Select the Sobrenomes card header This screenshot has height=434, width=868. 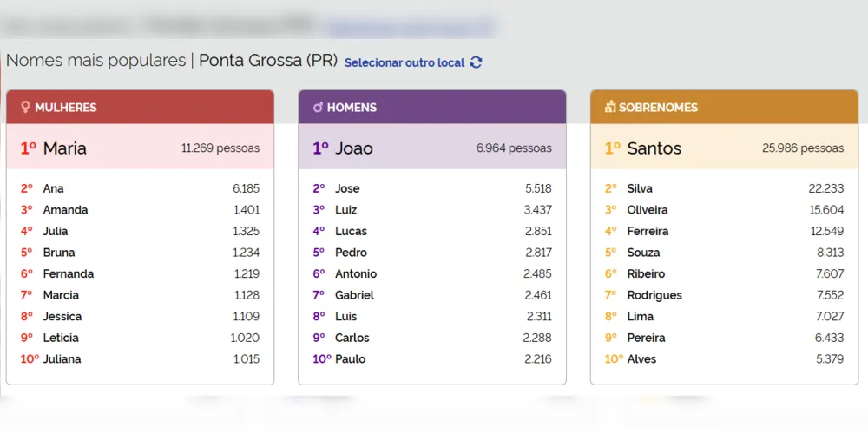coord(725,107)
